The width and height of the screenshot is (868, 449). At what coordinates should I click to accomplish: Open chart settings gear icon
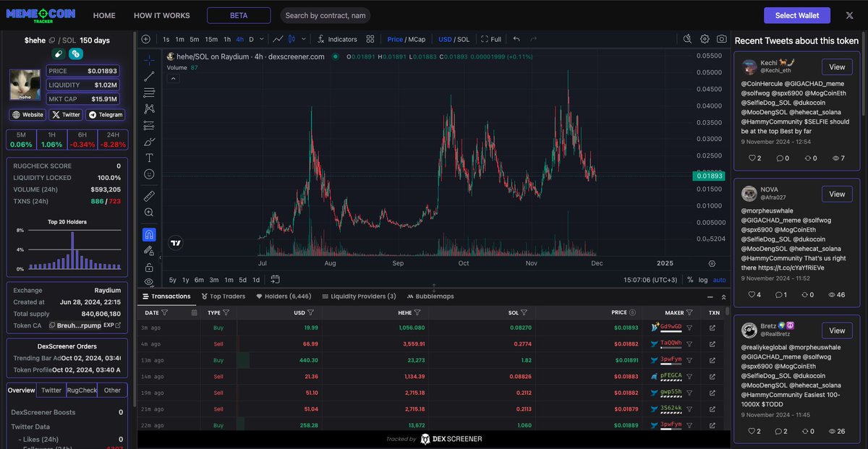(705, 39)
